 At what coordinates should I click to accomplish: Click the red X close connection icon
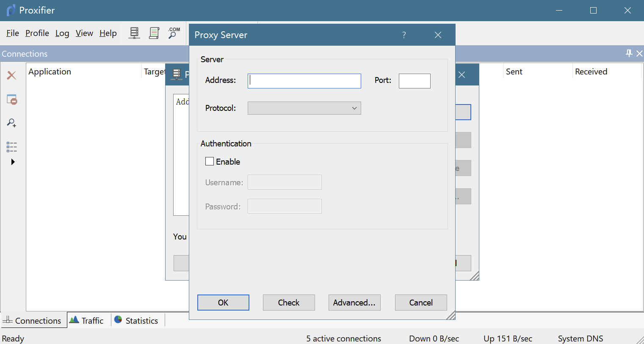(x=11, y=75)
